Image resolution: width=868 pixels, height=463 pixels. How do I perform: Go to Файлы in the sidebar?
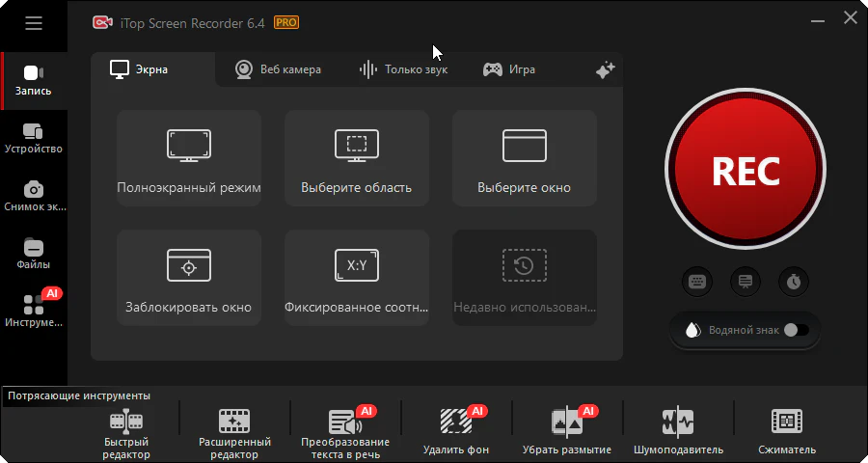click(x=34, y=254)
